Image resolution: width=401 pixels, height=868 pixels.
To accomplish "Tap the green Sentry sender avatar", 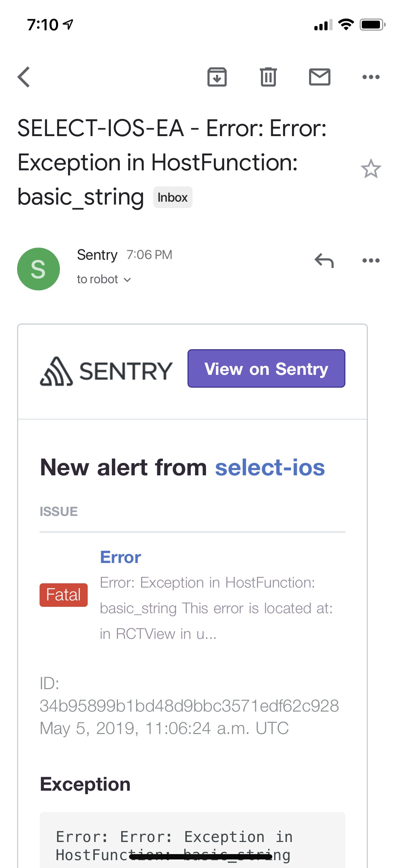I will 38,269.
